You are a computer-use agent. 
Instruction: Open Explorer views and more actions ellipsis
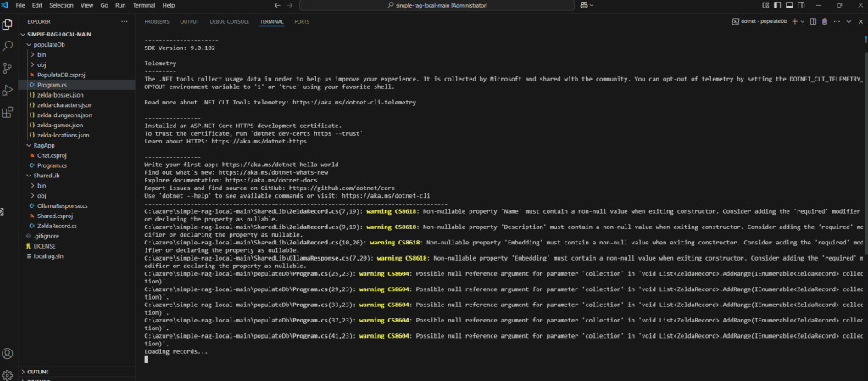[124, 21]
